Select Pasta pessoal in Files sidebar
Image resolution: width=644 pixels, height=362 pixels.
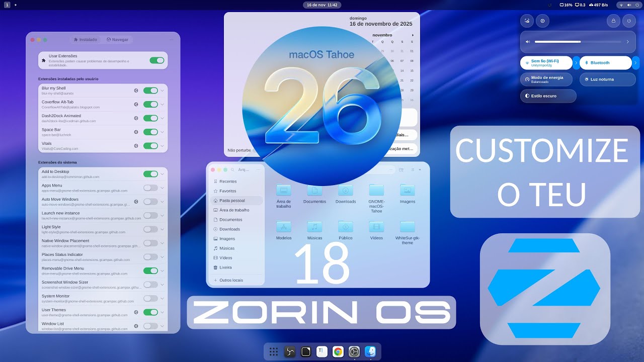(236, 201)
